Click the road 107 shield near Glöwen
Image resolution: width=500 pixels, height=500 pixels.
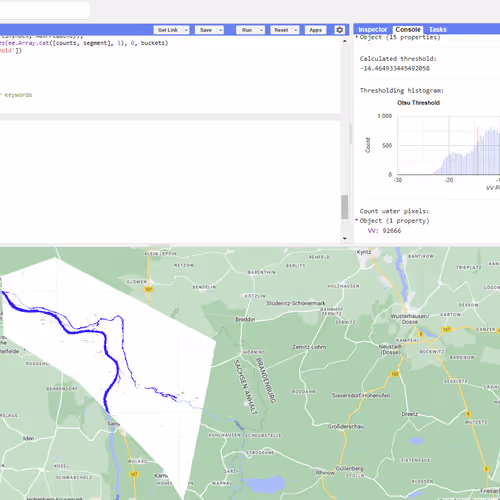148,289
